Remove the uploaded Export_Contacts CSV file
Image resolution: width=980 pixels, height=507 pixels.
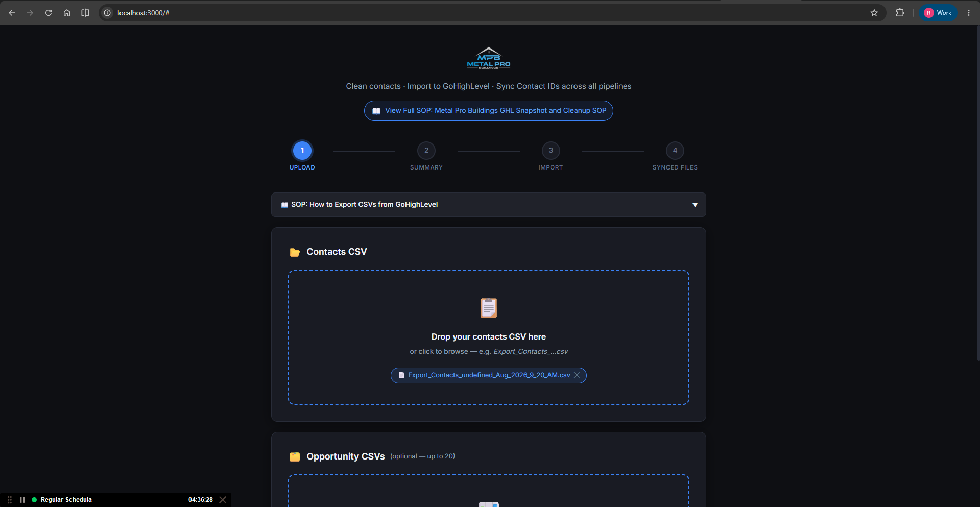(x=577, y=375)
